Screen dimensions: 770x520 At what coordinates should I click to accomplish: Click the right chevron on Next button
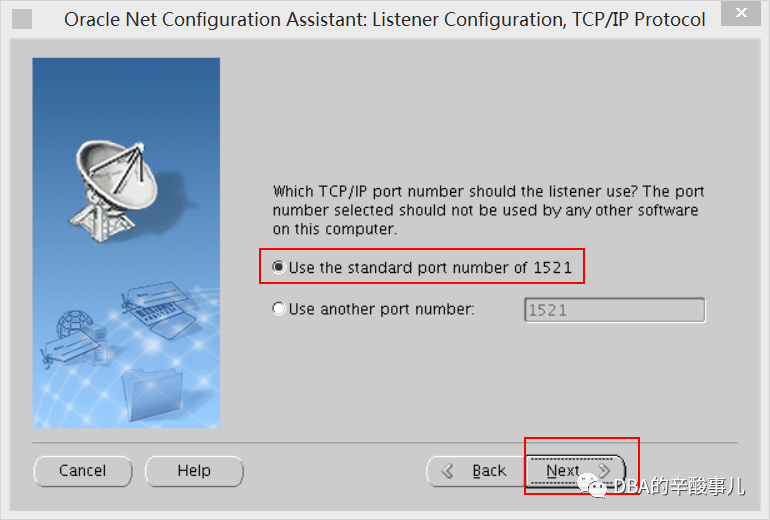(x=604, y=471)
